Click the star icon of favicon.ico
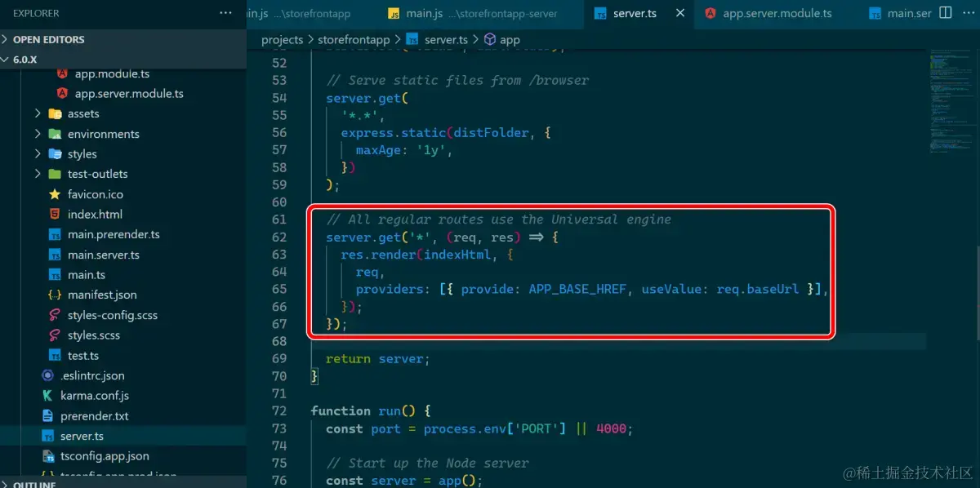The image size is (980, 488). [x=55, y=194]
